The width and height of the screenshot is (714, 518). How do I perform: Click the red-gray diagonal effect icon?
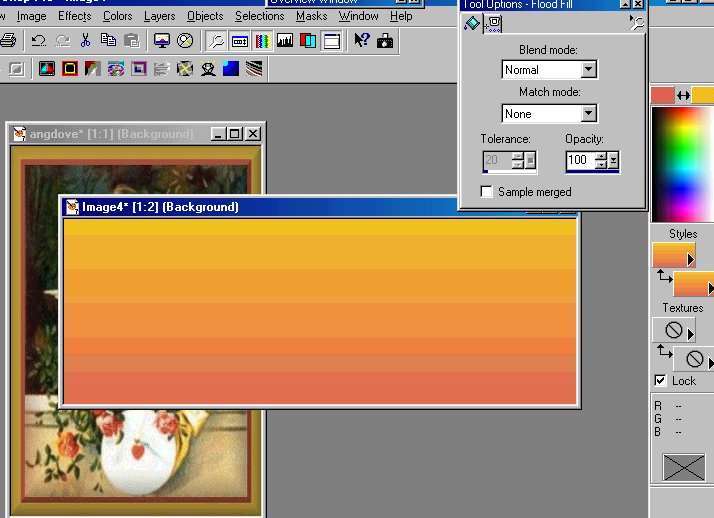93,69
